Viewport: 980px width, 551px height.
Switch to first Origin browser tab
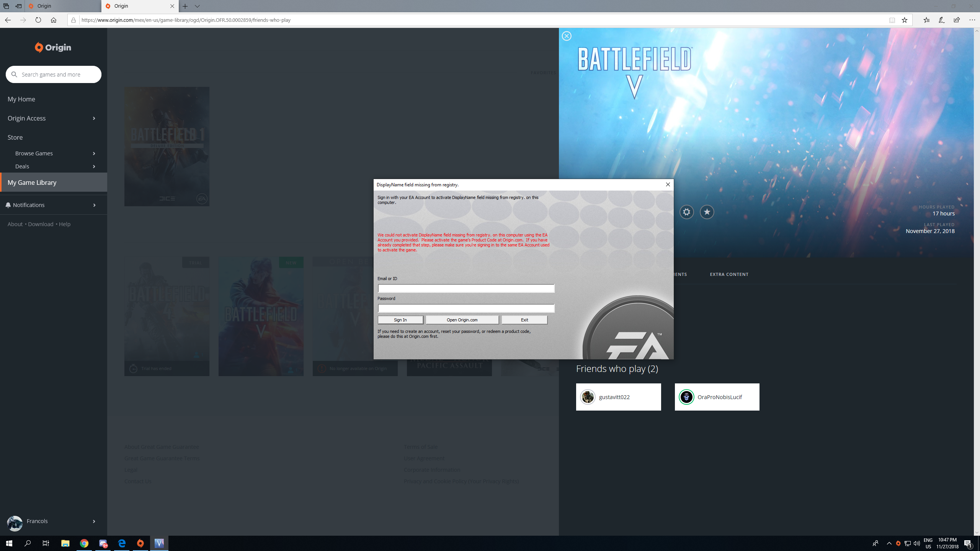pyautogui.click(x=63, y=6)
